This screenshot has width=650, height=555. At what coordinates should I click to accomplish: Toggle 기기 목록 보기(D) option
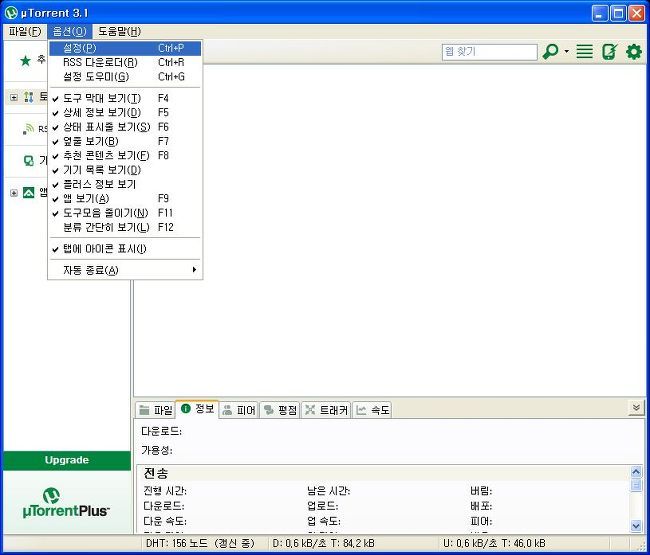[x=125, y=170]
